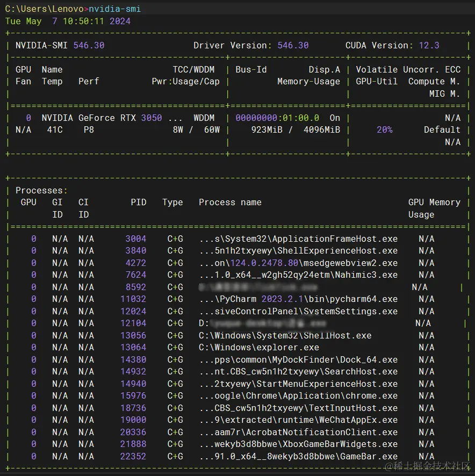475x476 pixels.
Task: Click the MyDockFinder Dock_64.exe entry
Action: tap(299, 360)
